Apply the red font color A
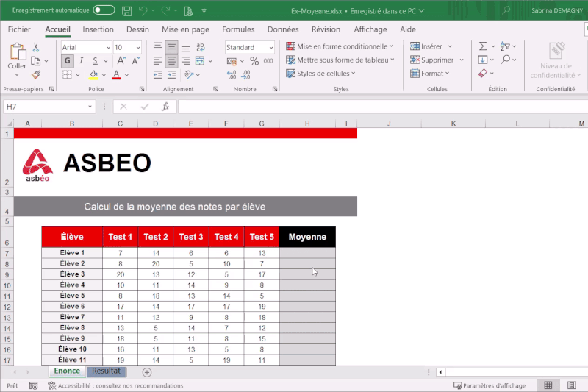This screenshot has width=588, height=392. (116, 75)
